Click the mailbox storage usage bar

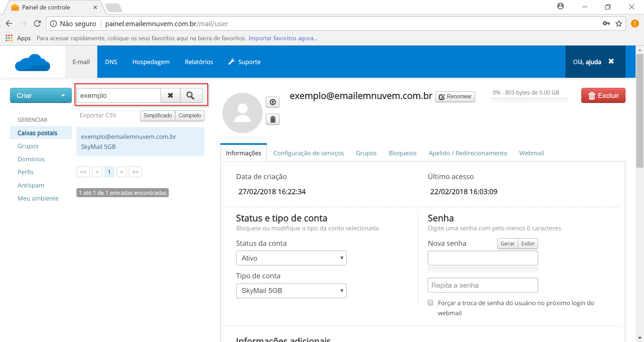point(529,100)
